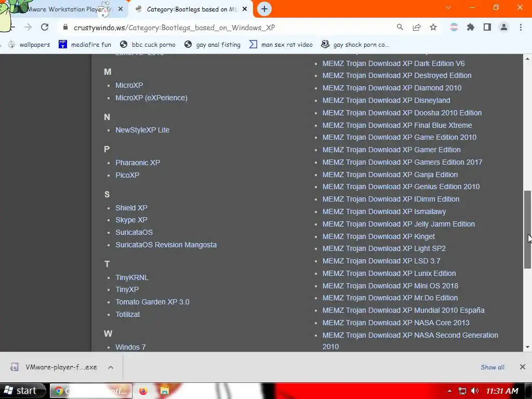Screen dimensions: 532x399
Task: Open MEMZ Trojan Download XP Gamer Edition
Action: (x=392, y=150)
